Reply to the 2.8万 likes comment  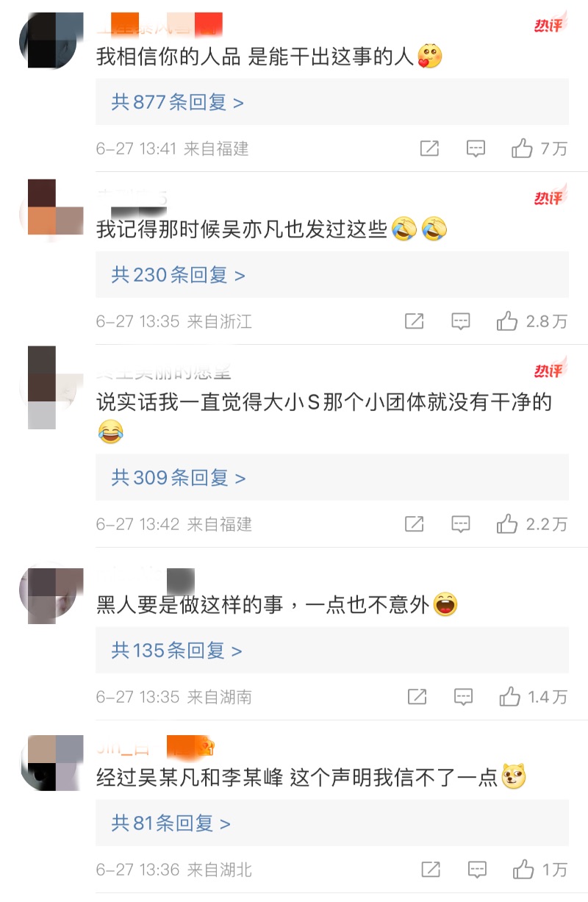click(x=461, y=321)
